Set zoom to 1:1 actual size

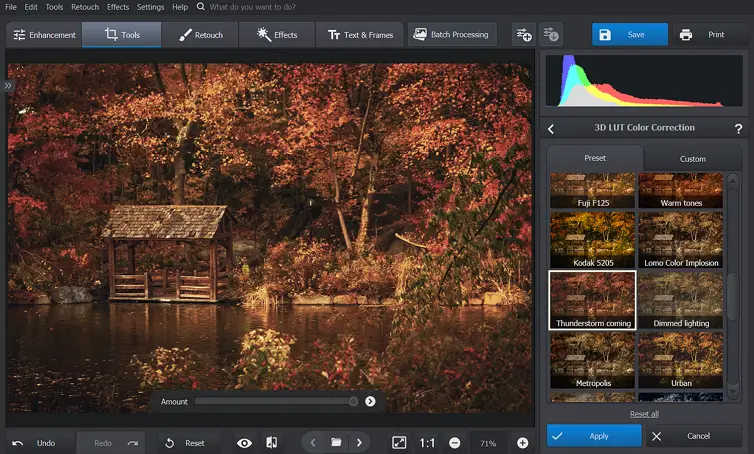(x=427, y=443)
